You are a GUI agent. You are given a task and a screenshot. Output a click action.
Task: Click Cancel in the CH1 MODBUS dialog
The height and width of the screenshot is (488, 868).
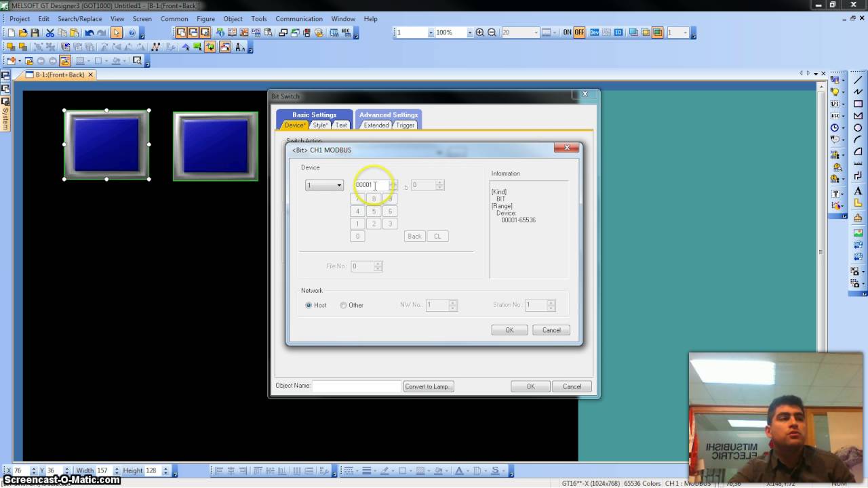click(x=551, y=330)
